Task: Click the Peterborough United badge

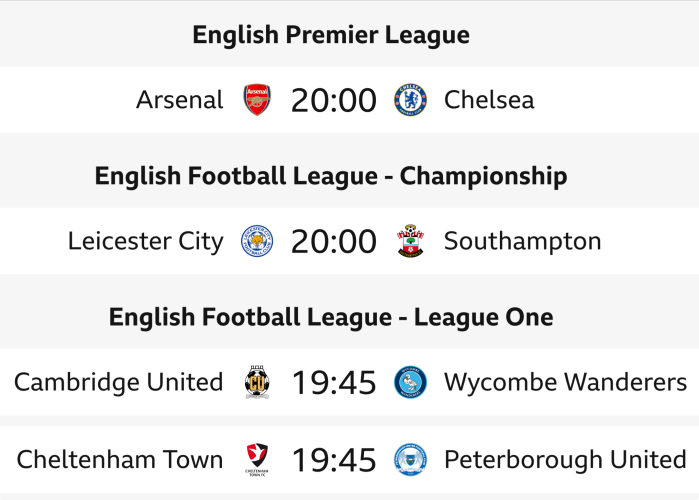Action: (x=410, y=460)
